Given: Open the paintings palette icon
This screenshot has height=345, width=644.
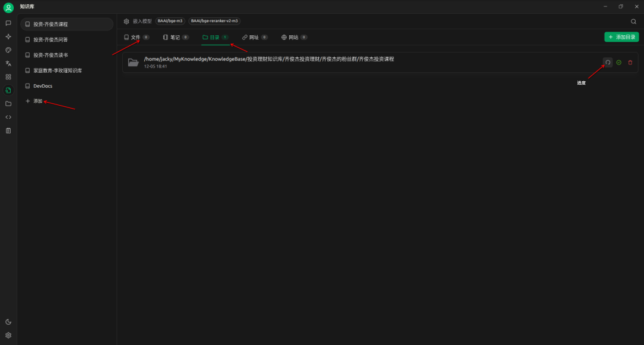Looking at the screenshot, I should (x=8, y=50).
